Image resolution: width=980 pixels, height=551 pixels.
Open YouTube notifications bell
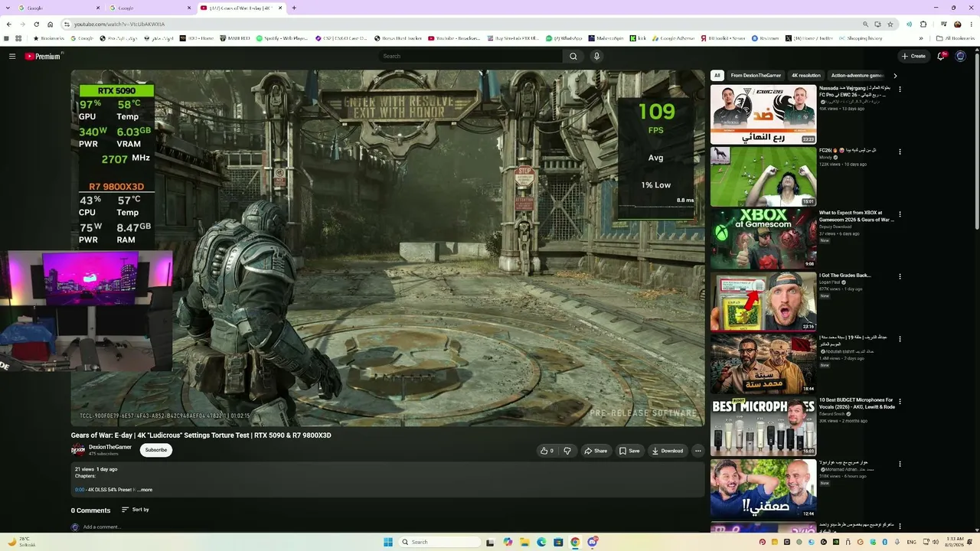[941, 56]
